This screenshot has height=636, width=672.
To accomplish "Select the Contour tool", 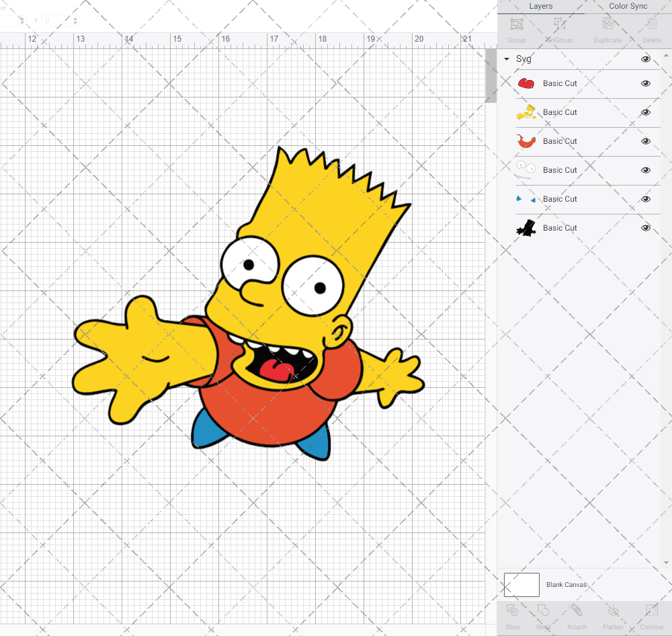I will coord(651,610).
